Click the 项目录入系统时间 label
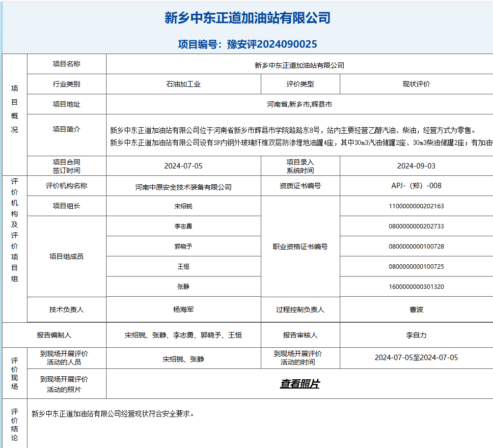Screen dimensions: 493x448 tap(300, 167)
